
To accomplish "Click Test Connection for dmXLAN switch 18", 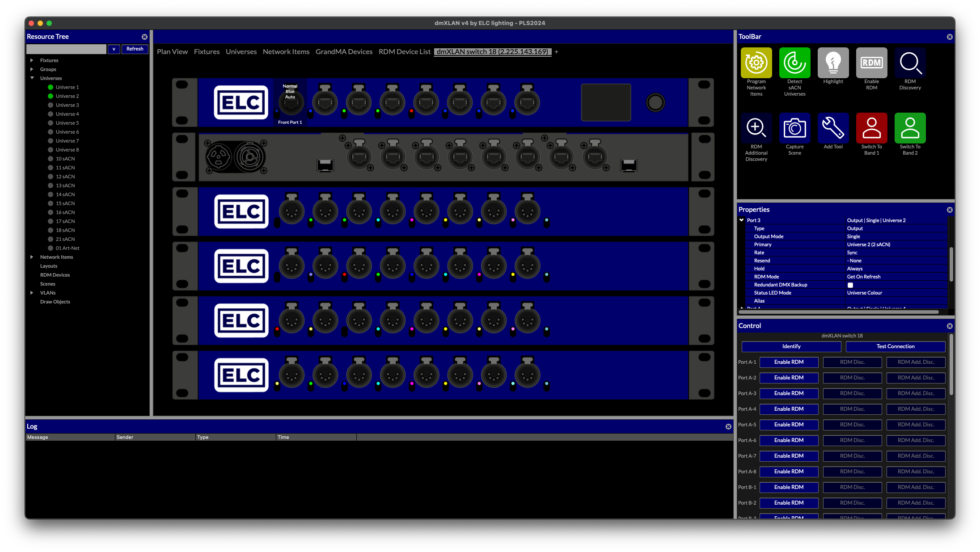I will [x=895, y=346].
